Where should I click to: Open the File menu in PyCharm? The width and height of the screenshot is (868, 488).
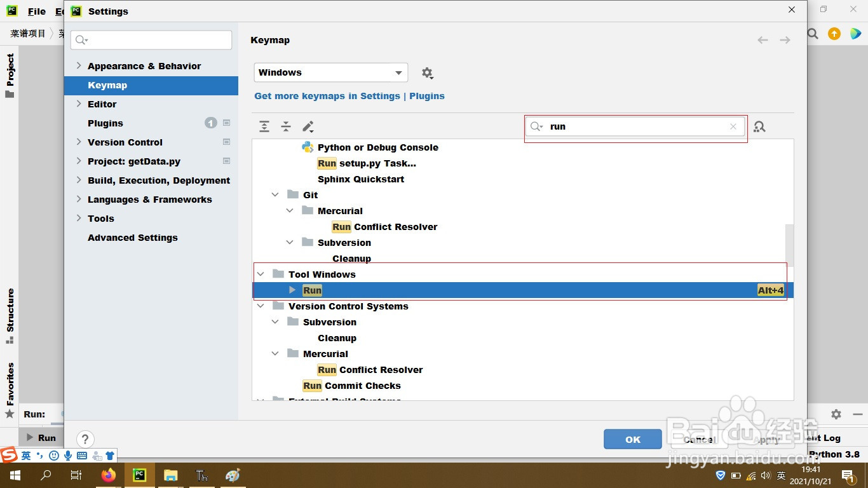(x=37, y=11)
